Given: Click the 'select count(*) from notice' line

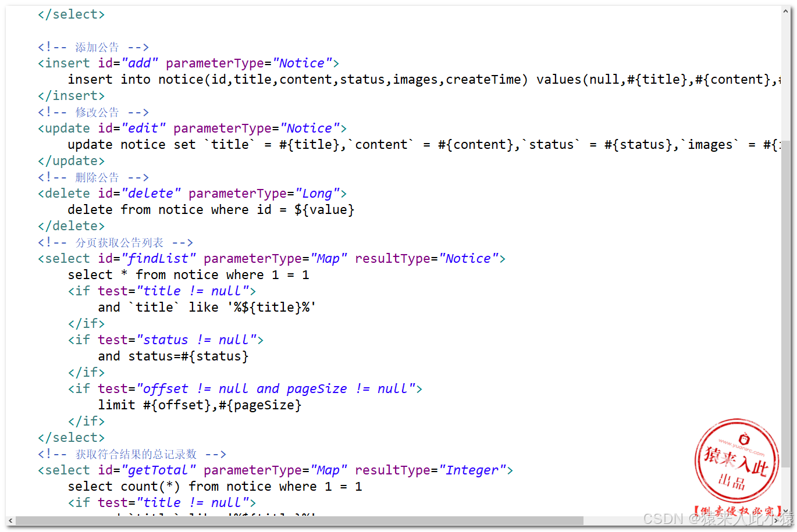Looking at the screenshot, I should (215, 487).
